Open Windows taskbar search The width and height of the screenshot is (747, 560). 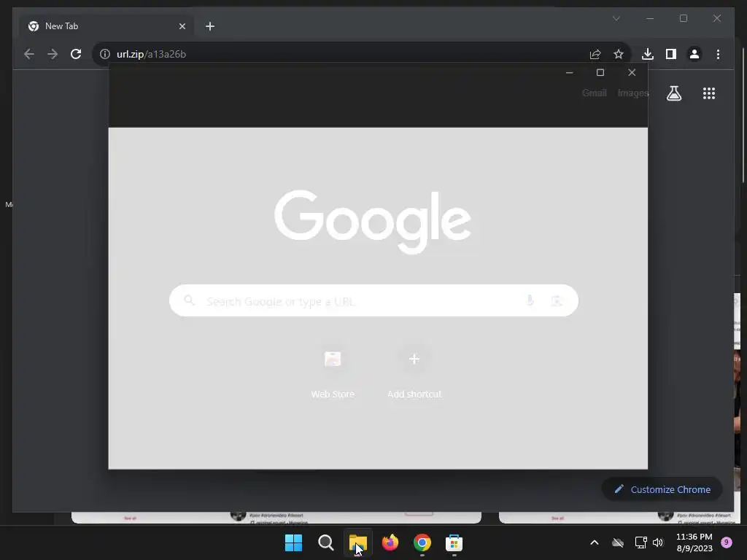click(x=326, y=542)
